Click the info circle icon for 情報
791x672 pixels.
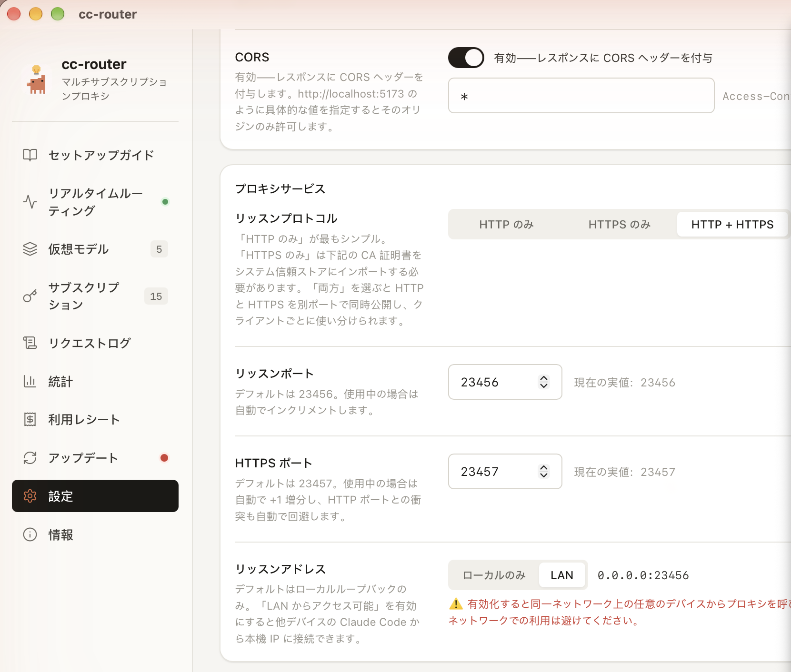pos(30,534)
